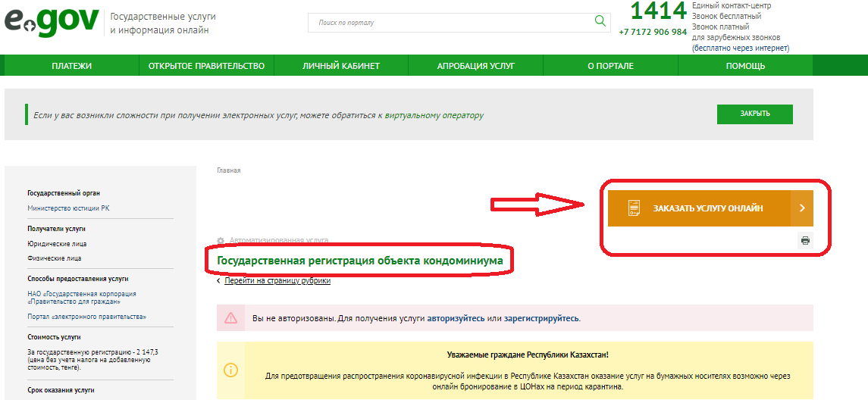Open the Личный кабинет menu
Viewport: 868px width, 400px height.
pos(341,66)
